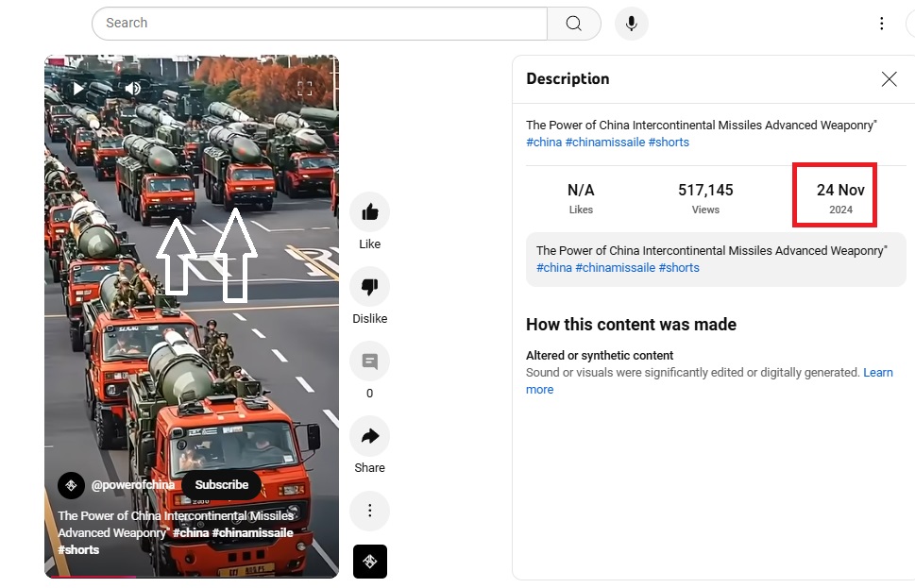915x588 pixels.
Task: Close the Description panel
Action: 889,79
